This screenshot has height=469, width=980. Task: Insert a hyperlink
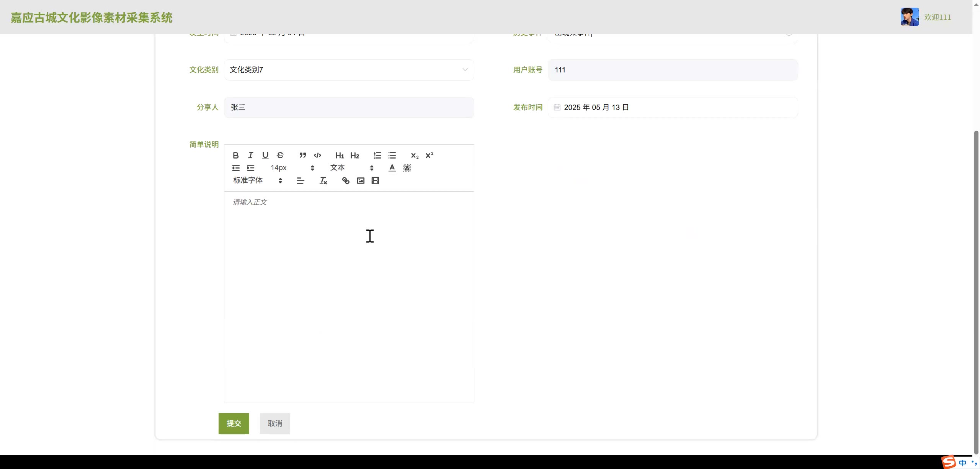[x=346, y=181]
